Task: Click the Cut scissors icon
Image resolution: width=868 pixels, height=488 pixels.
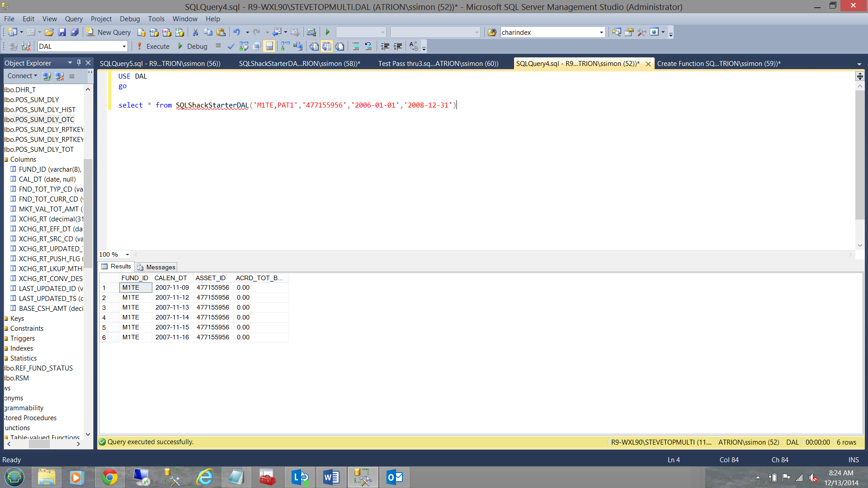Action: [195, 32]
